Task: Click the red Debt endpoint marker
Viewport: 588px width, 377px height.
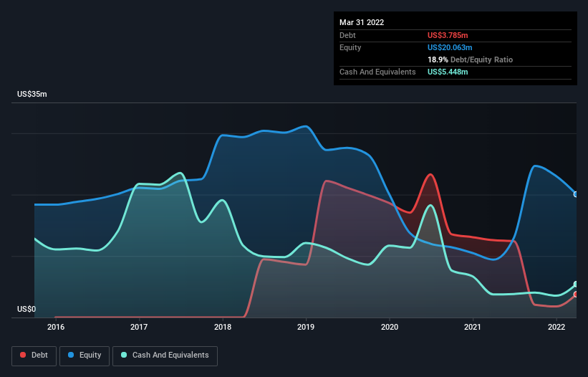Action: 576,294
